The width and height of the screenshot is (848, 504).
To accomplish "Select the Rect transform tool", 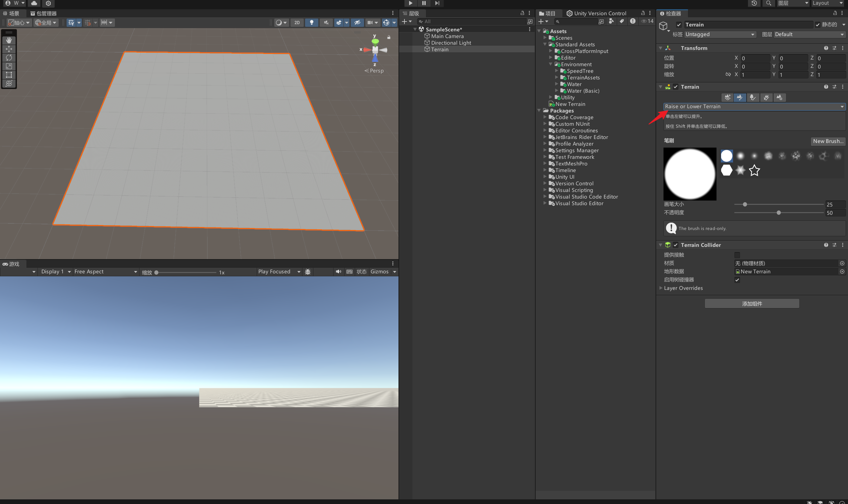I will tap(9, 75).
